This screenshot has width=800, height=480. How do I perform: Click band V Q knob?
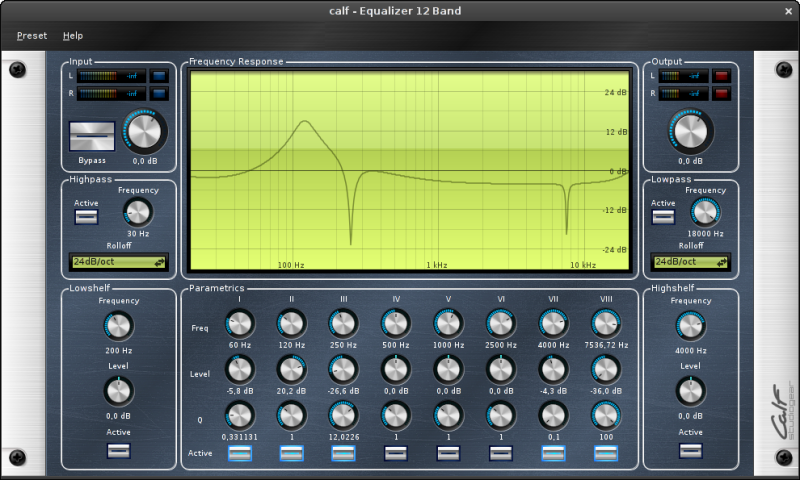point(448,416)
